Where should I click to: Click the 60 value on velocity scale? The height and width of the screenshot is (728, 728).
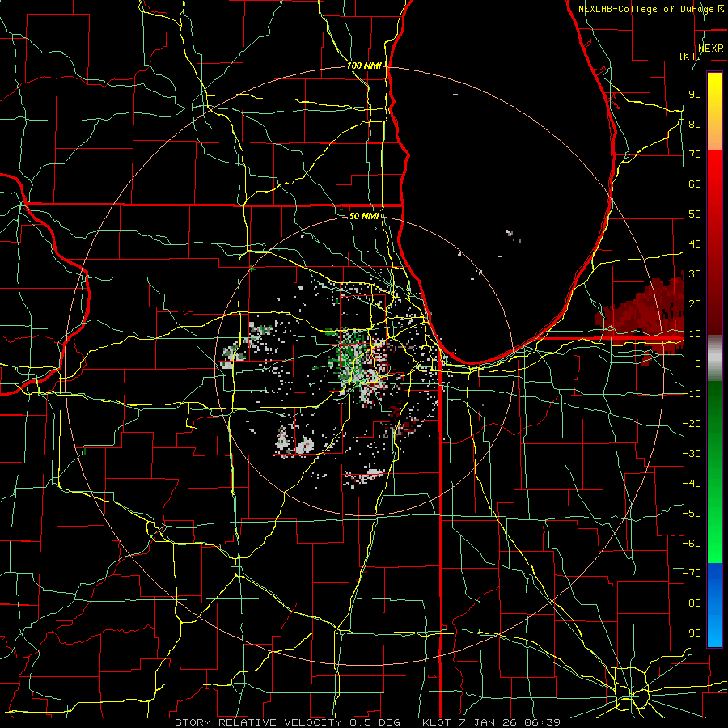[695, 184]
